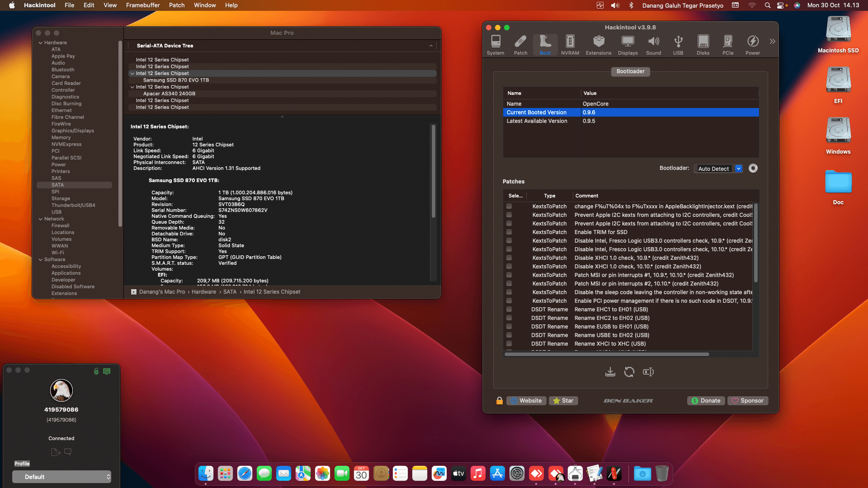Show more toolbar items via double chevron
This screenshot has height=488, width=868.
[772, 41]
